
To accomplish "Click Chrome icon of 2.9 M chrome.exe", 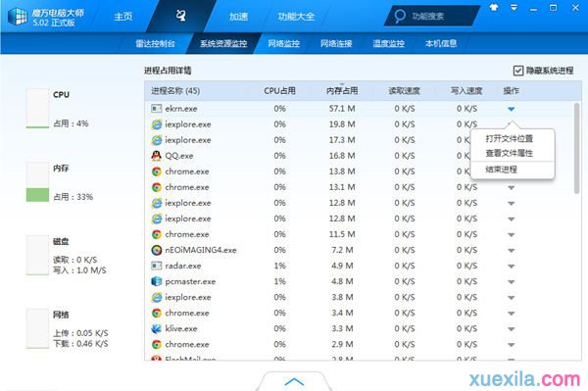I will pyautogui.click(x=156, y=345).
